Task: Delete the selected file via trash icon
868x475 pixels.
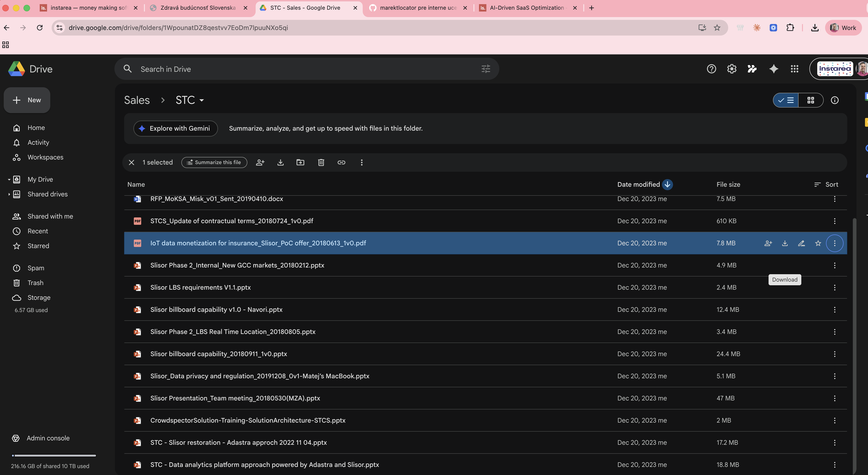Action: point(321,162)
